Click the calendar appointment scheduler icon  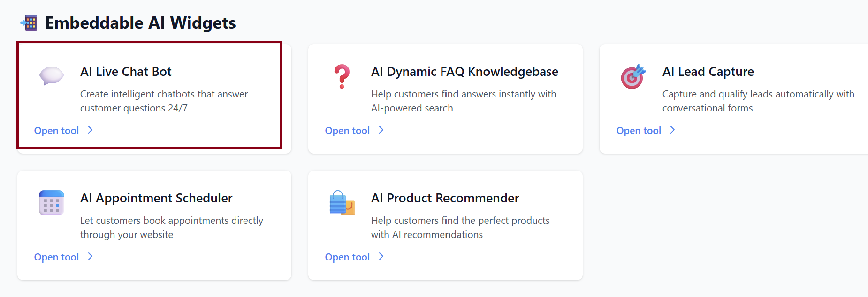coord(51,203)
